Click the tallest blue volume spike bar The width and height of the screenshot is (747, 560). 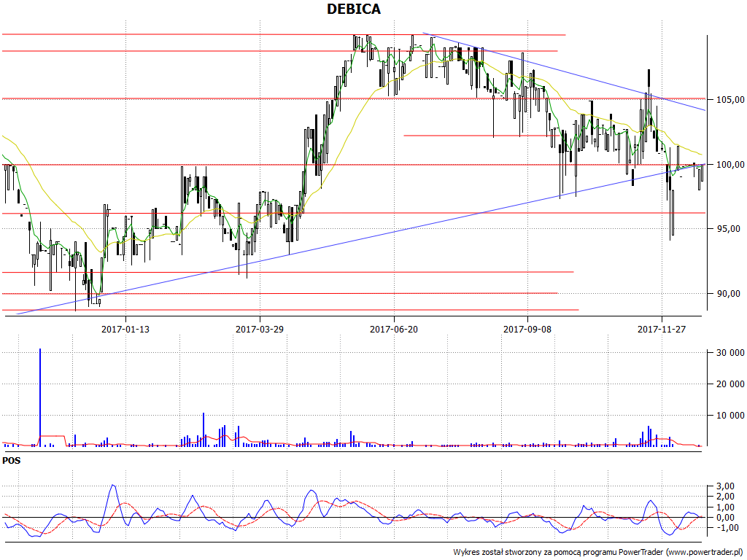pyautogui.click(x=40, y=397)
